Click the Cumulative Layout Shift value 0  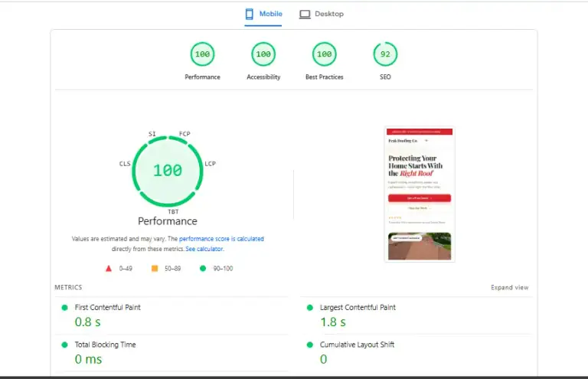(x=324, y=359)
